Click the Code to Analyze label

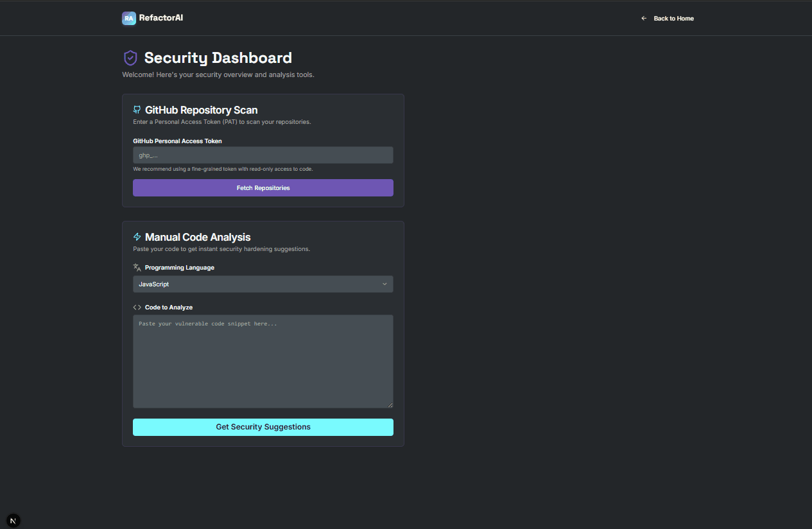pos(169,308)
